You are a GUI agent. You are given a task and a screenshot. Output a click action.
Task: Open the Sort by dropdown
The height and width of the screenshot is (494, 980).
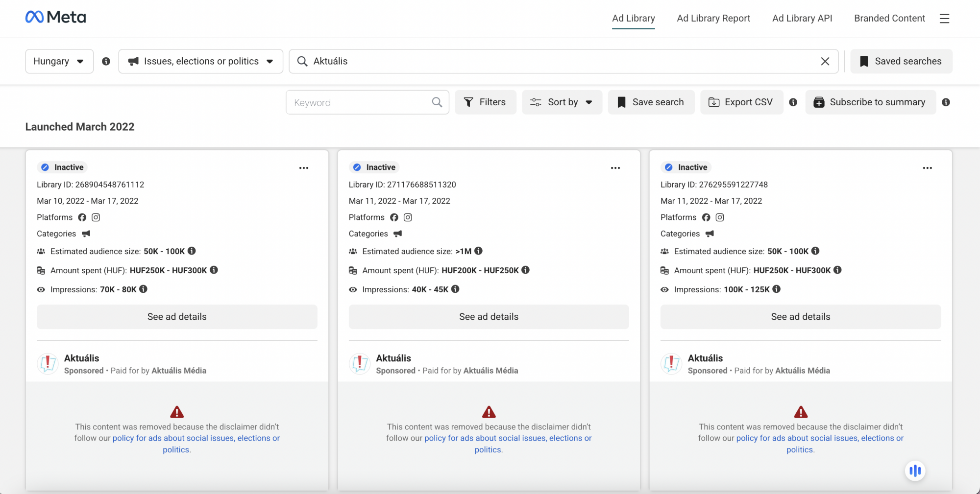tap(562, 102)
